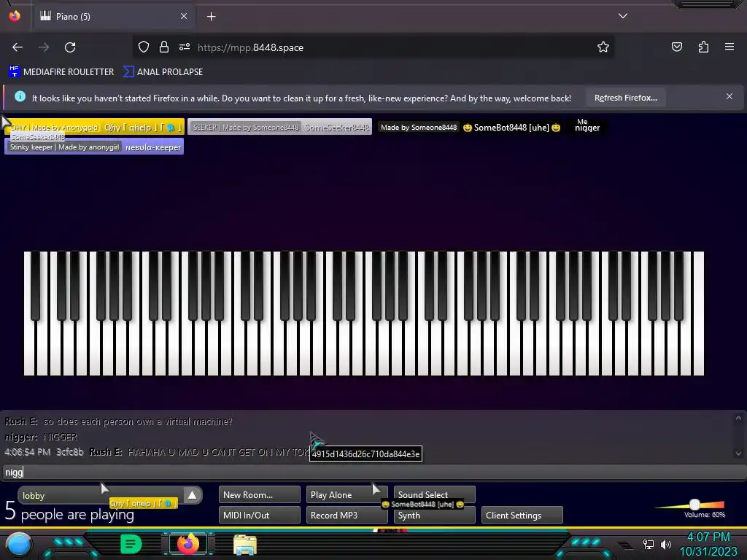Open the green Spotify-style taskbar app

point(131,544)
